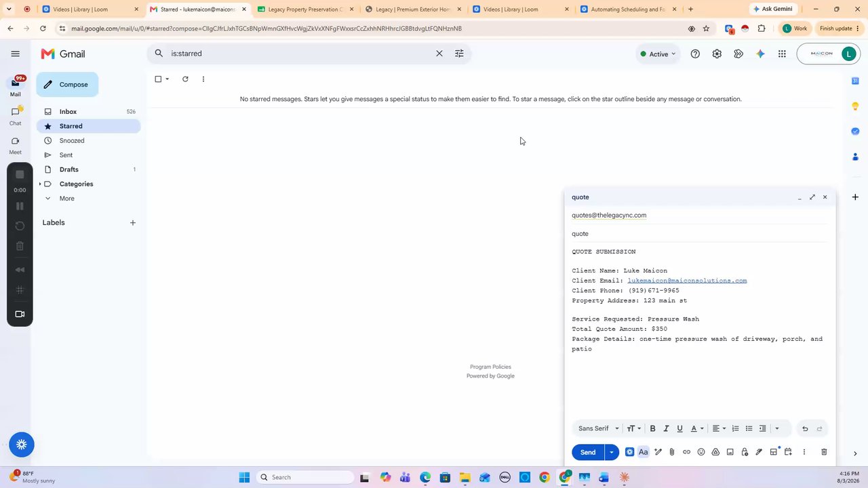Click the Compose button

tap(67, 85)
